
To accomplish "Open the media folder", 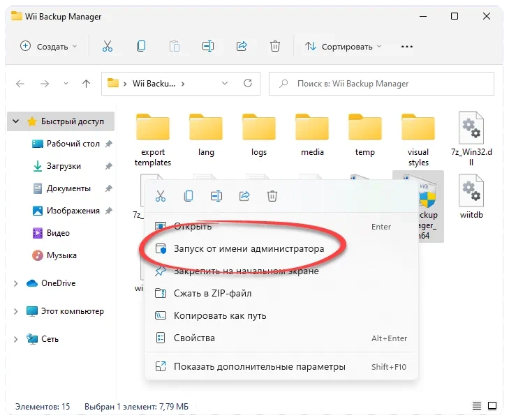I will tap(312, 135).
